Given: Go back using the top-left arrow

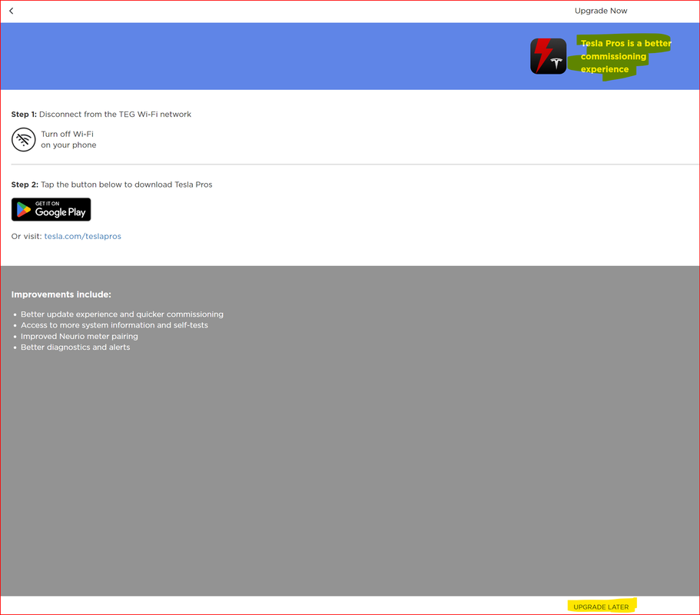Looking at the screenshot, I should (12, 11).
